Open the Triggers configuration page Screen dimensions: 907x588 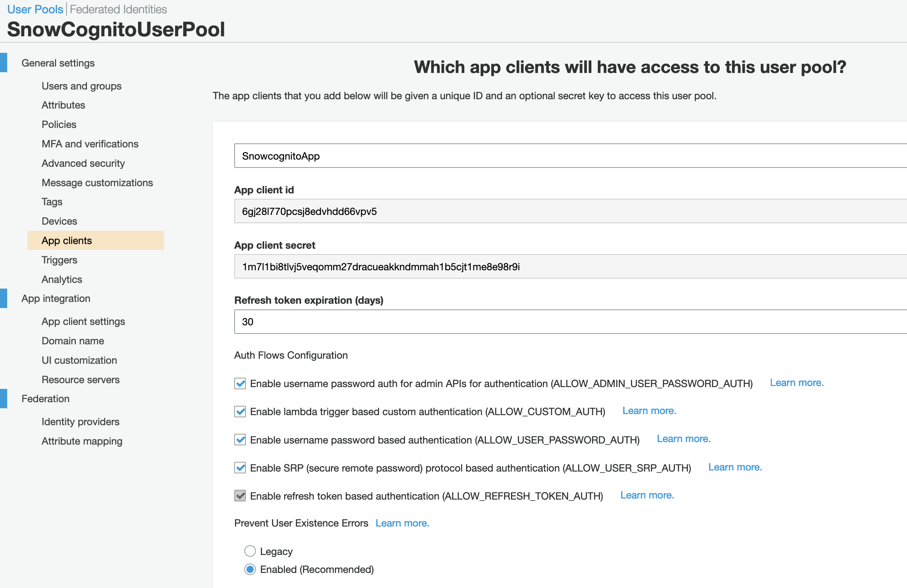coord(59,260)
